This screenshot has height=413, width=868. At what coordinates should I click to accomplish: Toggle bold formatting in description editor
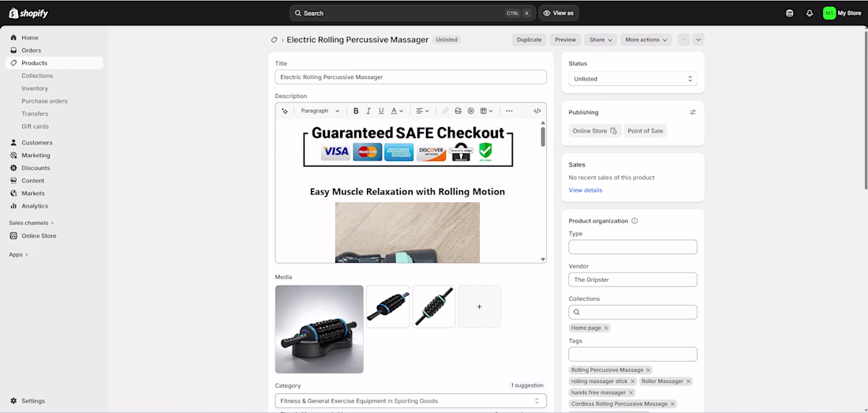tap(356, 111)
